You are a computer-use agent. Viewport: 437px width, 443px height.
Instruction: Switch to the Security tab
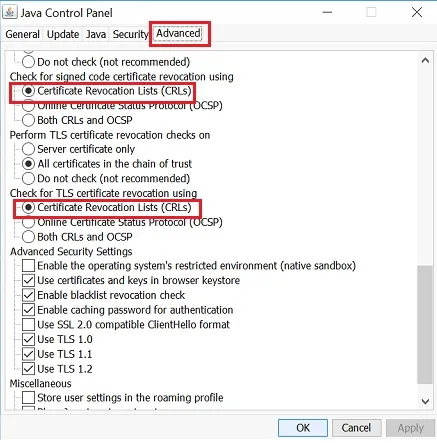(130, 34)
